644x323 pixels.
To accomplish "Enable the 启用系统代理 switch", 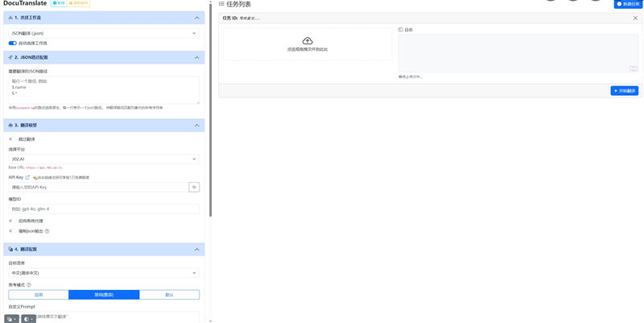I will coord(11,221).
